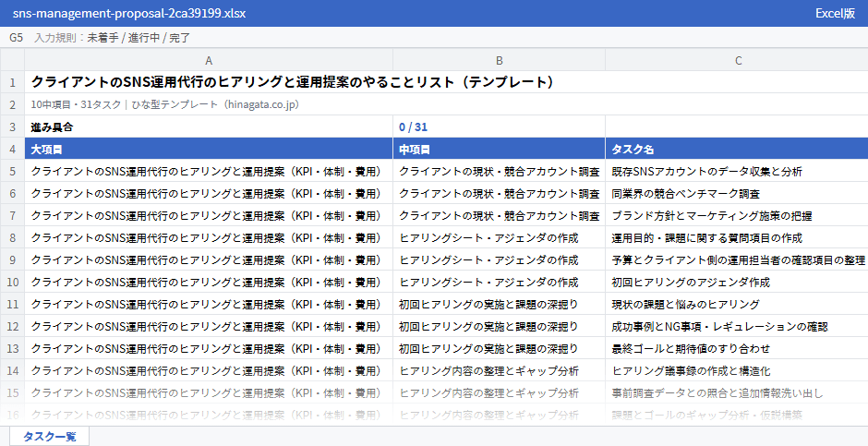The width and height of the screenshot is (868, 446).
Task: Click the Excel版 label in title bar
Action: pos(835,13)
